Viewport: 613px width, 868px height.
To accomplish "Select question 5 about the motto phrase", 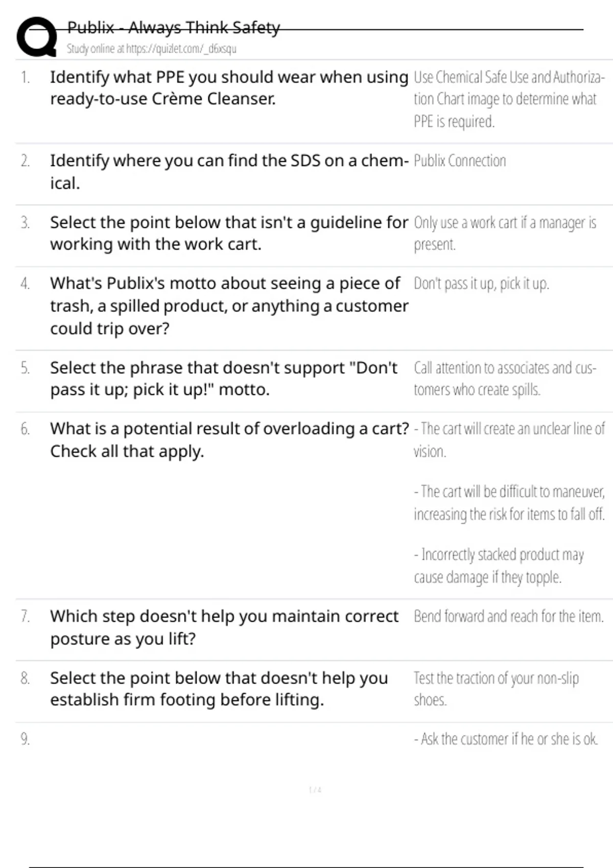I will pyautogui.click(x=224, y=378).
